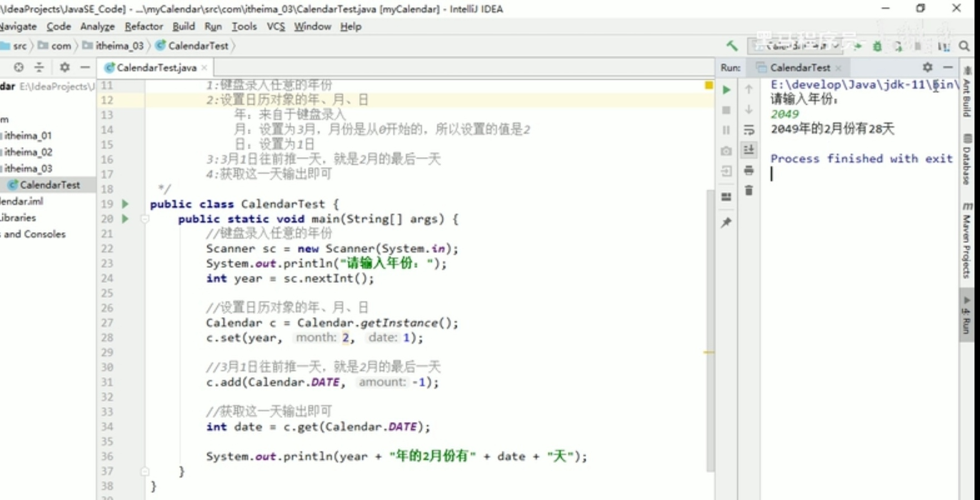Open Run panel settings gear

pos(928,67)
